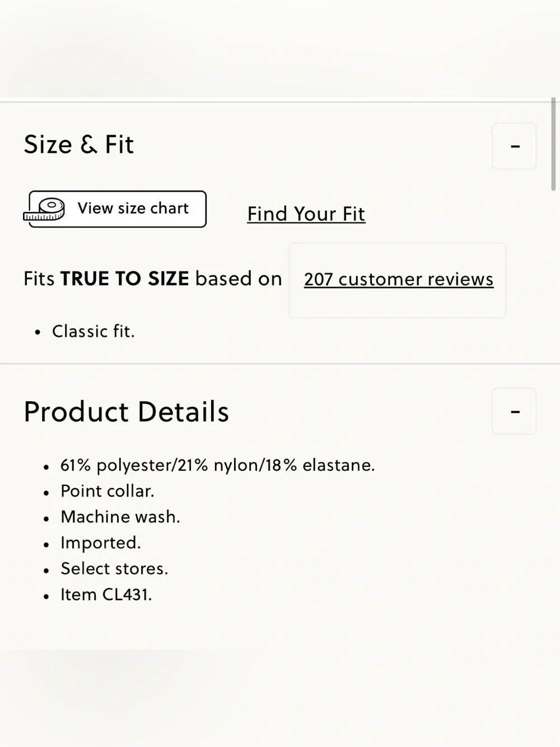Screen dimensions: 560x747
Task: Click the Classic fit bullet text
Action: tap(94, 331)
